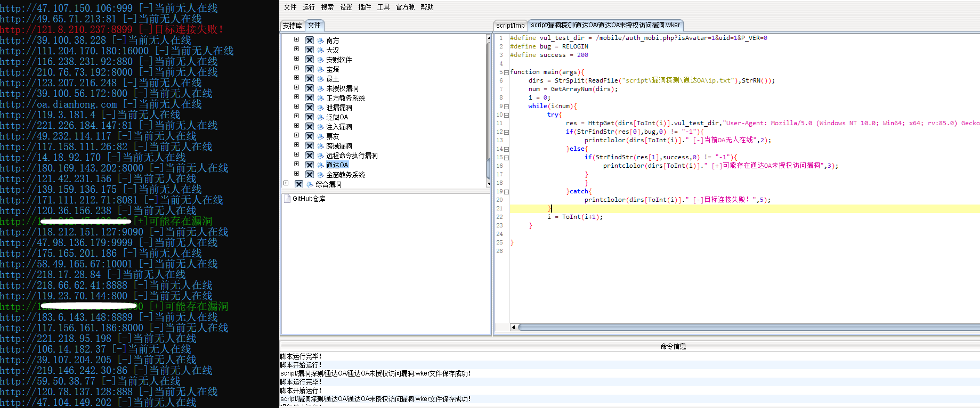Viewport: 980px width, 408px height.
Task: Select the 通达OA tree item label
Action: [337, 165]
